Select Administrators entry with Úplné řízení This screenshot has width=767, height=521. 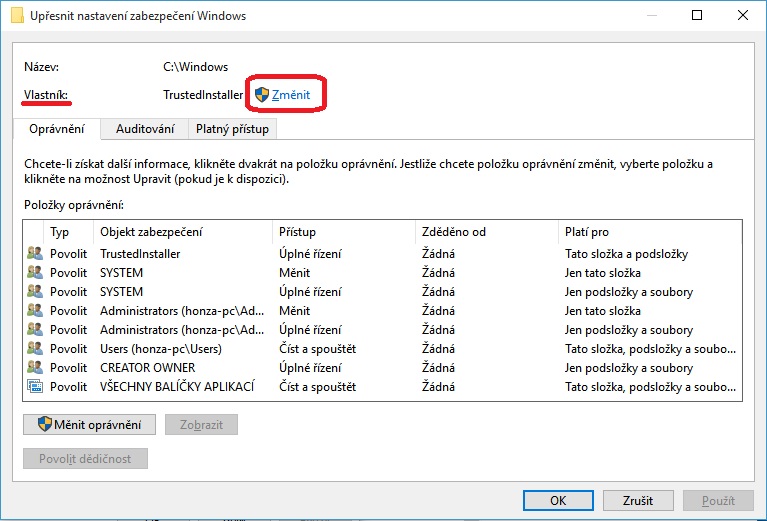(x=383, y=330)
